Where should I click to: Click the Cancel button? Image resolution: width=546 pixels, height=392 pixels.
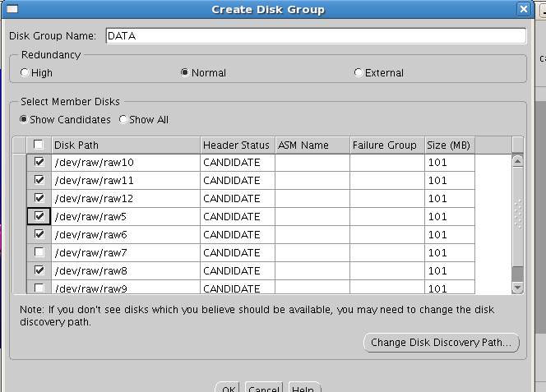pyautogui.click(x=264, y=387)
